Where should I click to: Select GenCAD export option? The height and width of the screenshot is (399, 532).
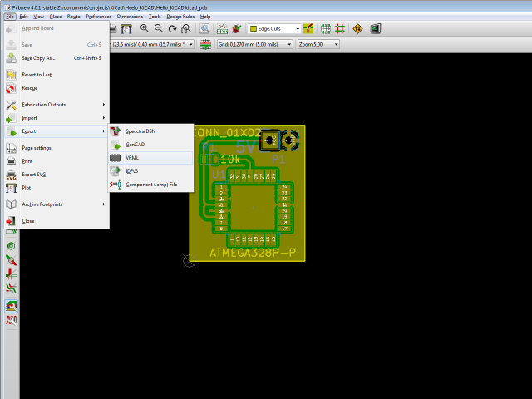[x=151, y=145]
